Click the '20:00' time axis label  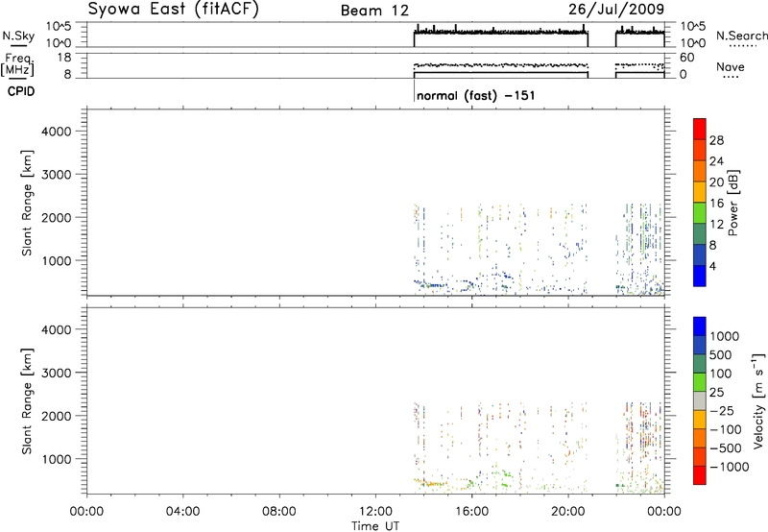(567, 512)
